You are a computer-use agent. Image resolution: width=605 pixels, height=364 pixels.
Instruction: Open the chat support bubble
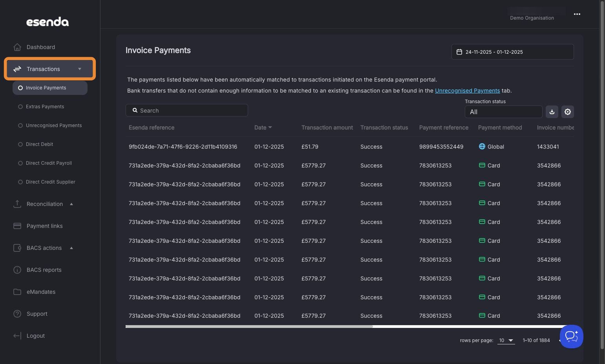coord(572,337)
